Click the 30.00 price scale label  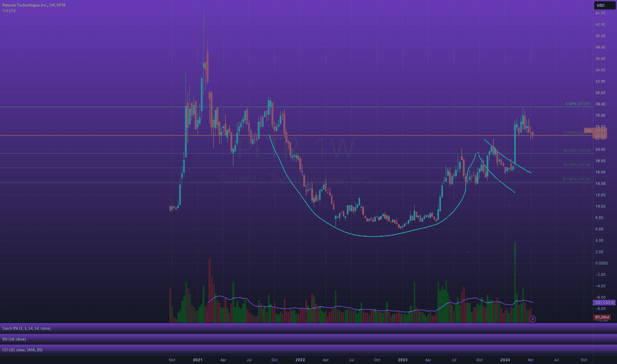click(600, 93)
